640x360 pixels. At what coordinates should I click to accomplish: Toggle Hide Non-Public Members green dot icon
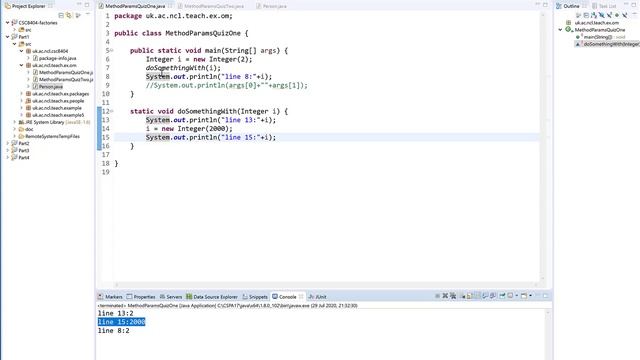click(x=617, y=15)
